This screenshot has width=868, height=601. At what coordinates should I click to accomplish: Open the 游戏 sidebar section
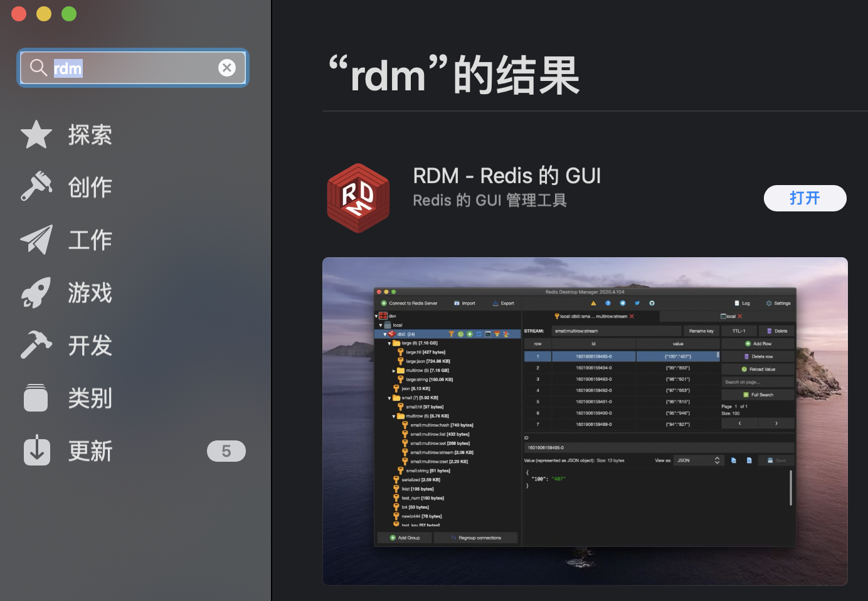90,292
